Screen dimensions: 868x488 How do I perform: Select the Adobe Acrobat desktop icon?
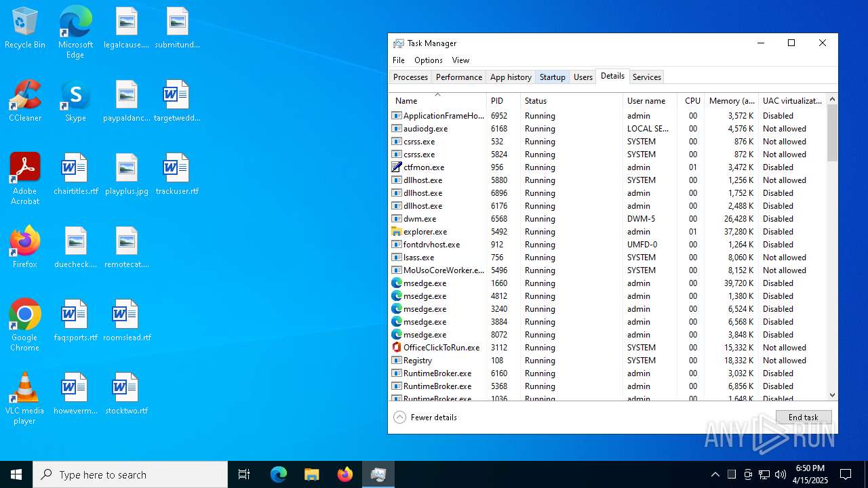25,179
